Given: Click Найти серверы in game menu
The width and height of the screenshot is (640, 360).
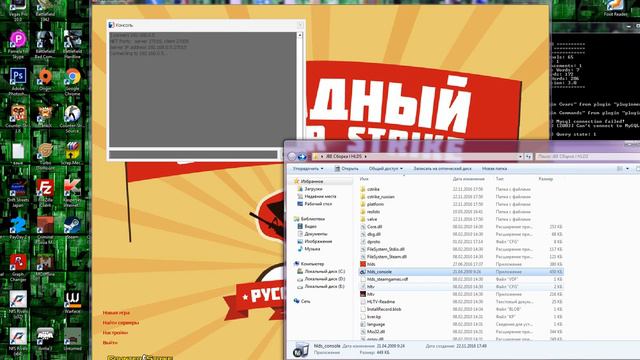Looking at the screenshot, I should tap(121, 322).
